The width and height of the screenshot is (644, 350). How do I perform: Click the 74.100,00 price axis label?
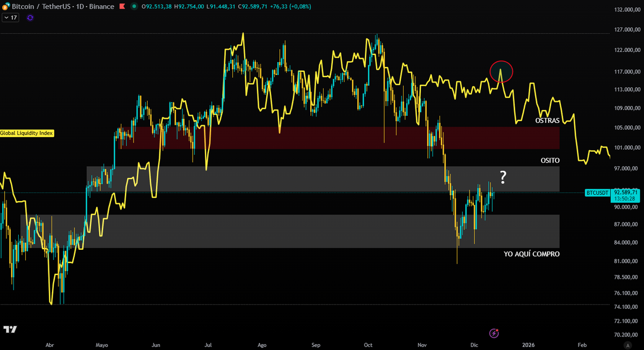[x=627, y=307]
